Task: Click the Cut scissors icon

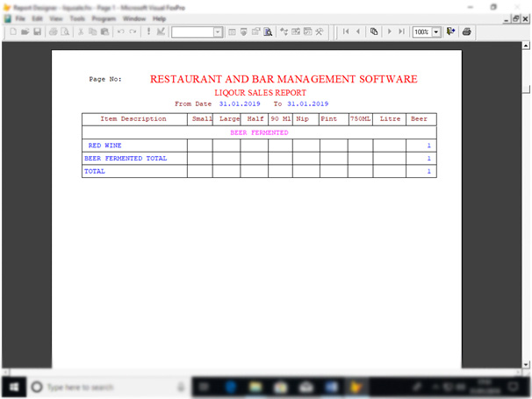Action: pos(81,32)
